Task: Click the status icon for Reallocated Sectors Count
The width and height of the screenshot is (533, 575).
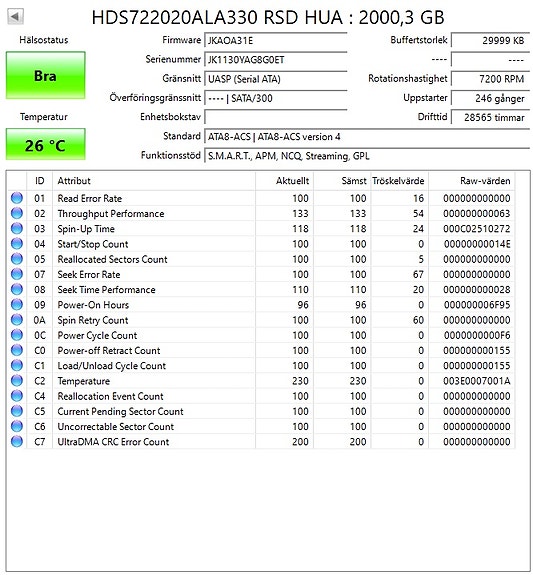Action: click(17, 259)
